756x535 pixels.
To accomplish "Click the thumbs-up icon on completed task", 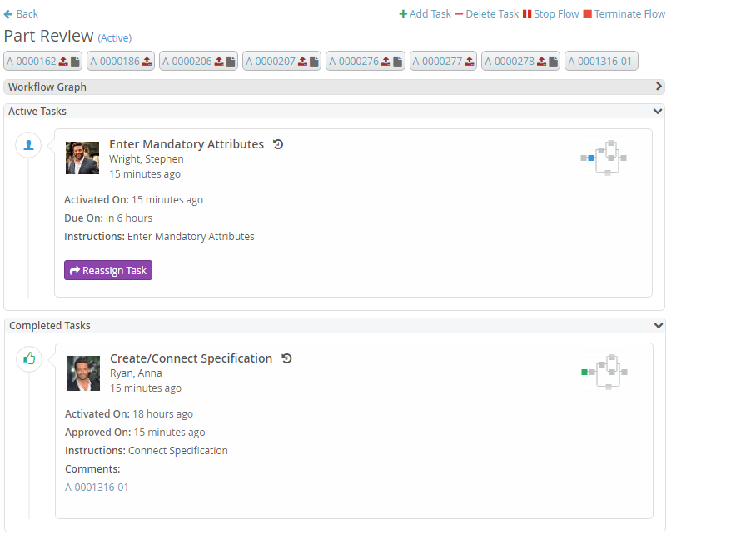I will pos(30,358).
